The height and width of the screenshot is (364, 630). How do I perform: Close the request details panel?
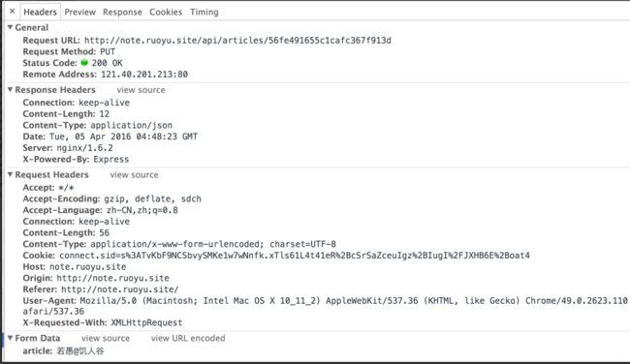tap(12, 12)
